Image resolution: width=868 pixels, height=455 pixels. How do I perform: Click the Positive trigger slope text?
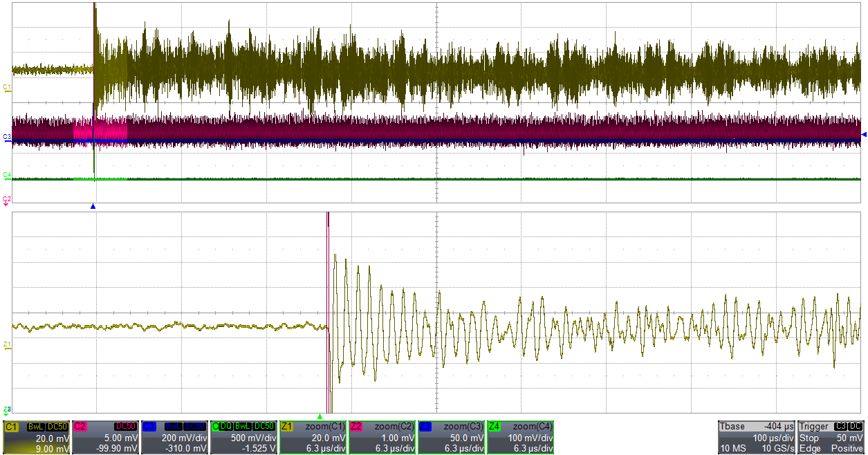coord(847,449)
